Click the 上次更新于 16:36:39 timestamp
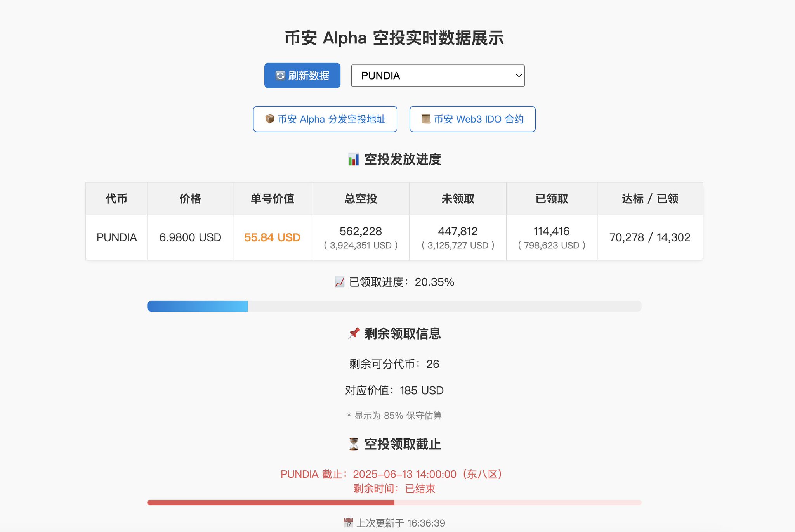The width and height of the screenshot is (795, 532). 401,523
